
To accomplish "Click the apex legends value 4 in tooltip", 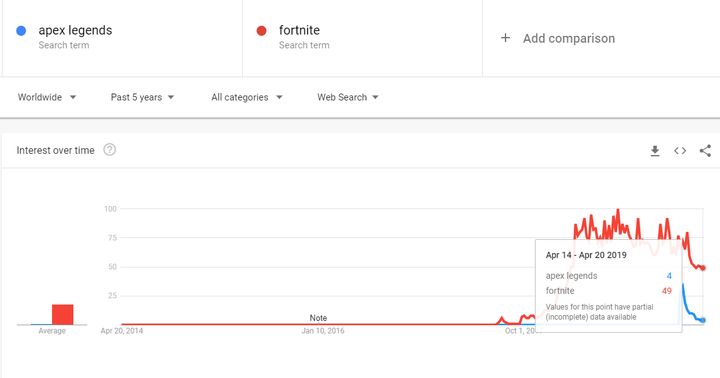I will pyautogui.click(x=669, y=276).
